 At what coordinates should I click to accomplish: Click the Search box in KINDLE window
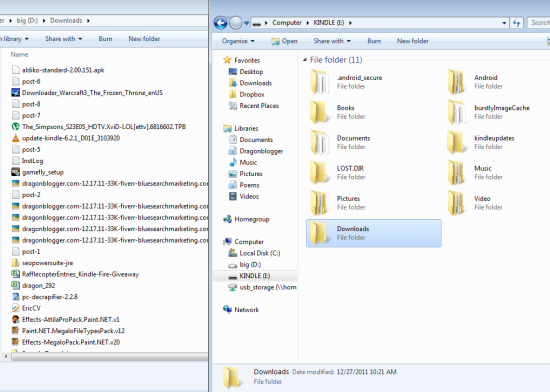tap(539, 23)
